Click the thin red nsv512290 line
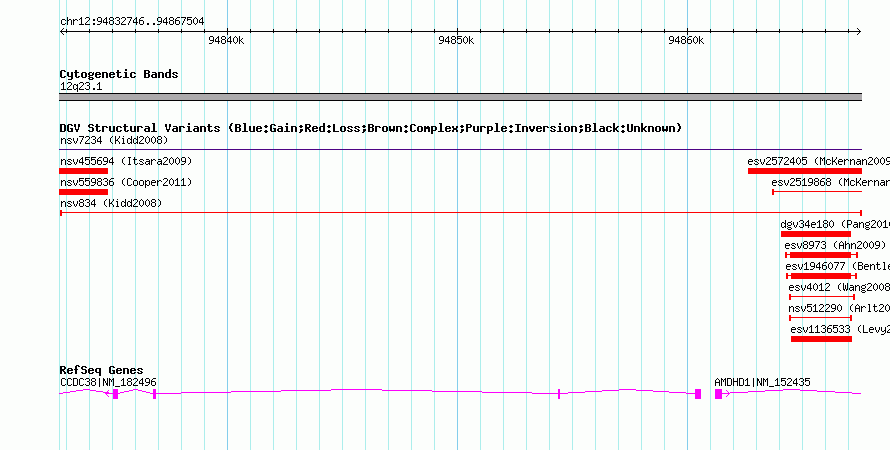The height and width of the screenshot is (450, 890). (820, 318)
